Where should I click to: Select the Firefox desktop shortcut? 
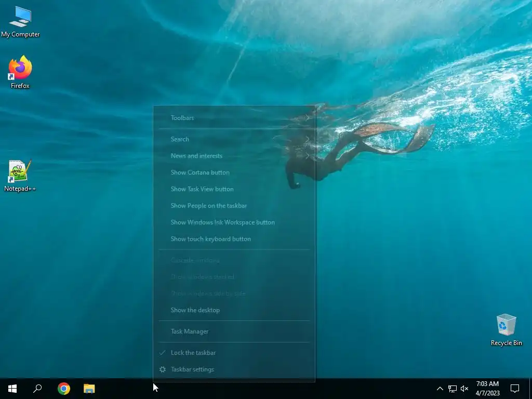point(20,72)
